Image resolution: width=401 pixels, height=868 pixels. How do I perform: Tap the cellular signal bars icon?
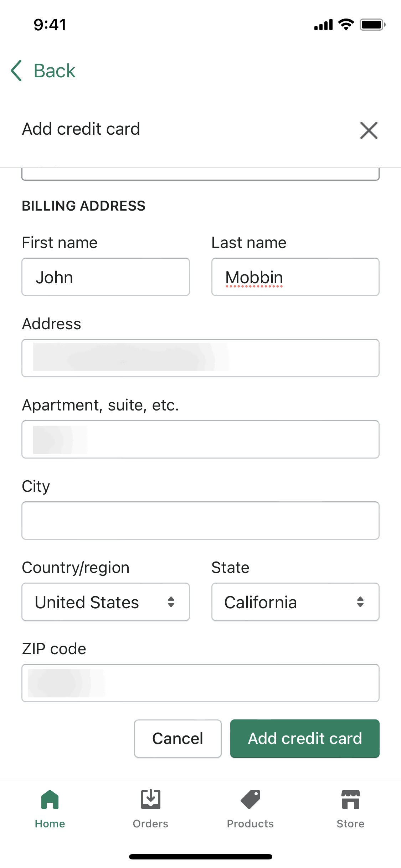pyautogui.click(x=323, y=25)
